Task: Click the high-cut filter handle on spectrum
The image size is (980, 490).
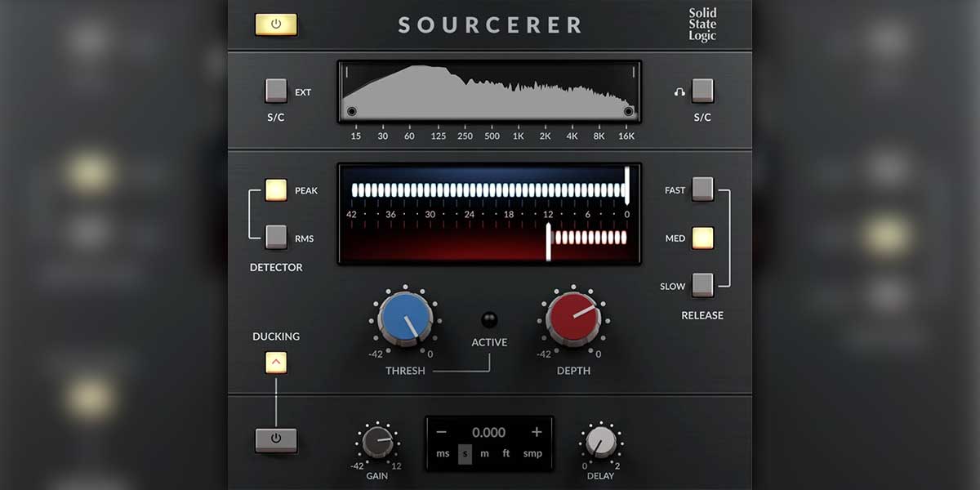Action: (629, 112)
